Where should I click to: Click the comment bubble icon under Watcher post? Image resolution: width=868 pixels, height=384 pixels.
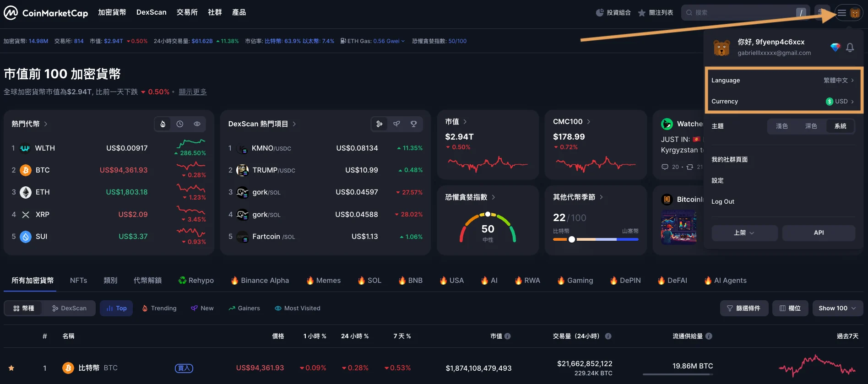[665, 167]
